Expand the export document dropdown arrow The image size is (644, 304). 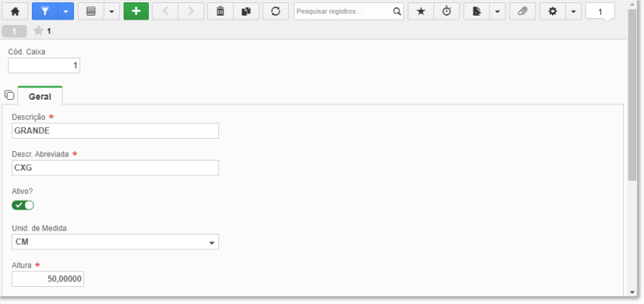click(497, 12)
